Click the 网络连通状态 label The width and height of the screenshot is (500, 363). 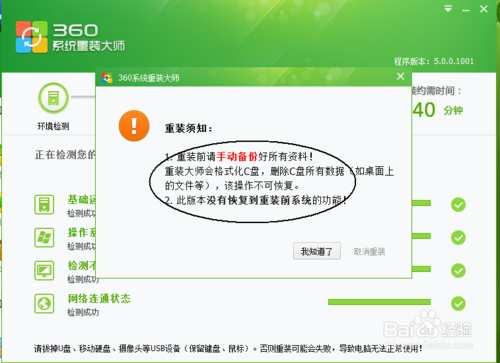coord(99,298)
